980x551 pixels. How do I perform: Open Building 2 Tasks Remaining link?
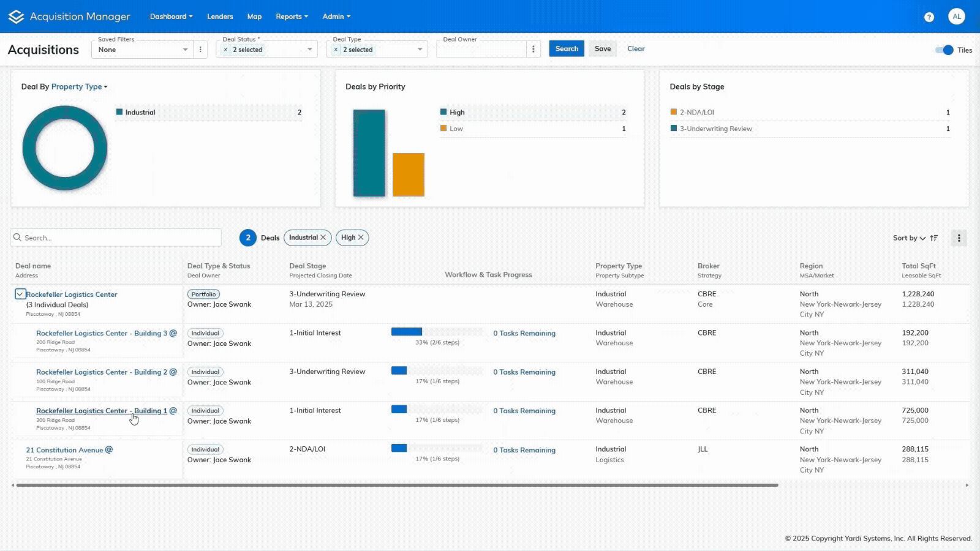click(524, 372)
